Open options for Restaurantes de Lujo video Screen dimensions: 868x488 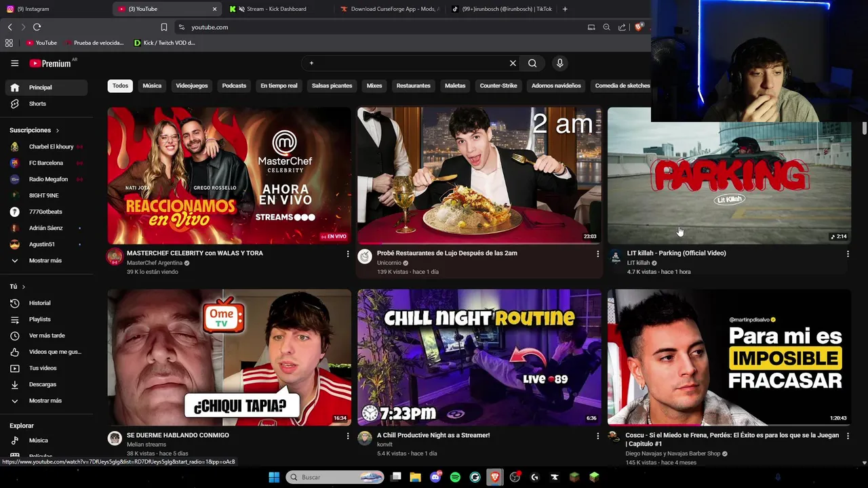[x=597, y=253]
